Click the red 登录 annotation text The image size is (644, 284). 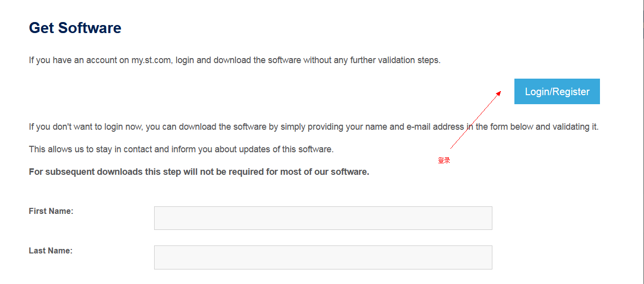click(x=444, y=160)
